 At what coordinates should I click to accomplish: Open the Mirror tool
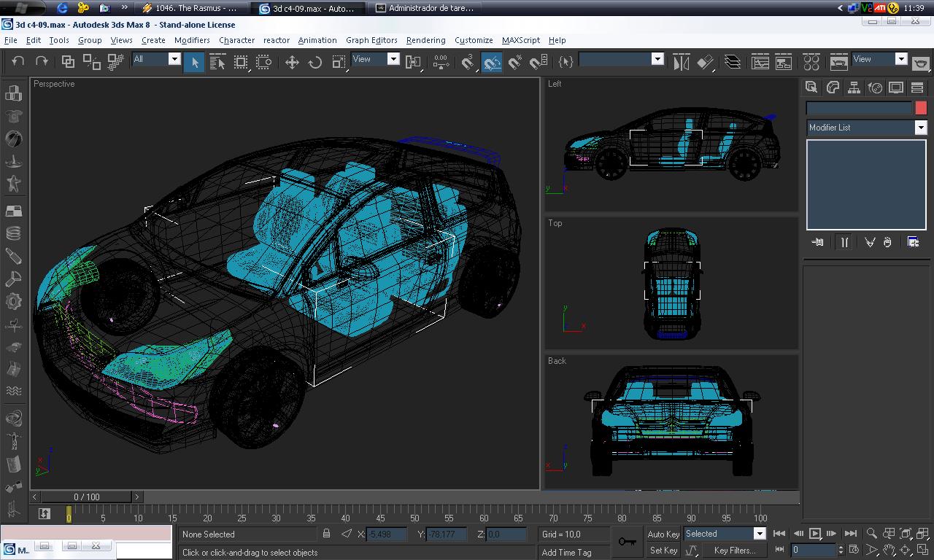(681, 63)
